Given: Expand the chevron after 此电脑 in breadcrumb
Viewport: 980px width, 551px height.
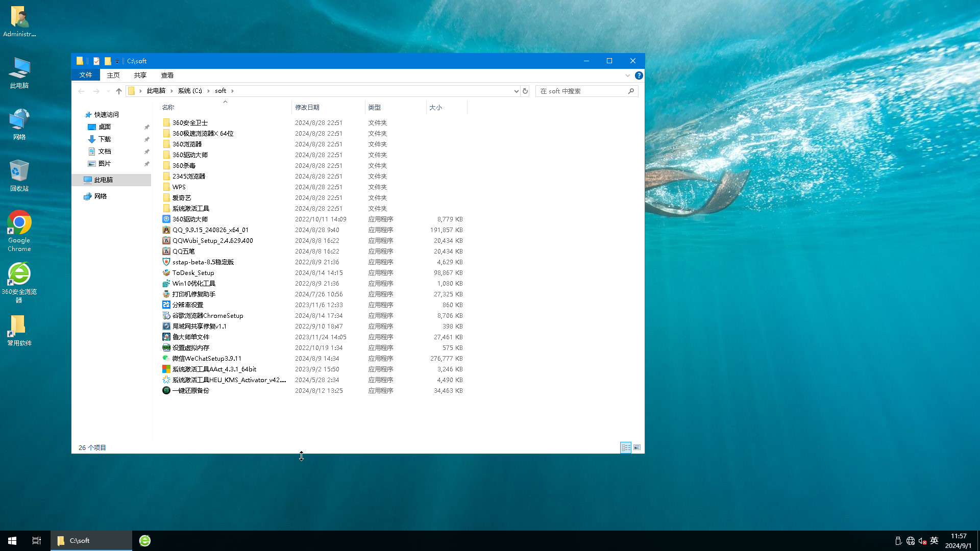Looking at the screenshot, I should tap(171, 91).
